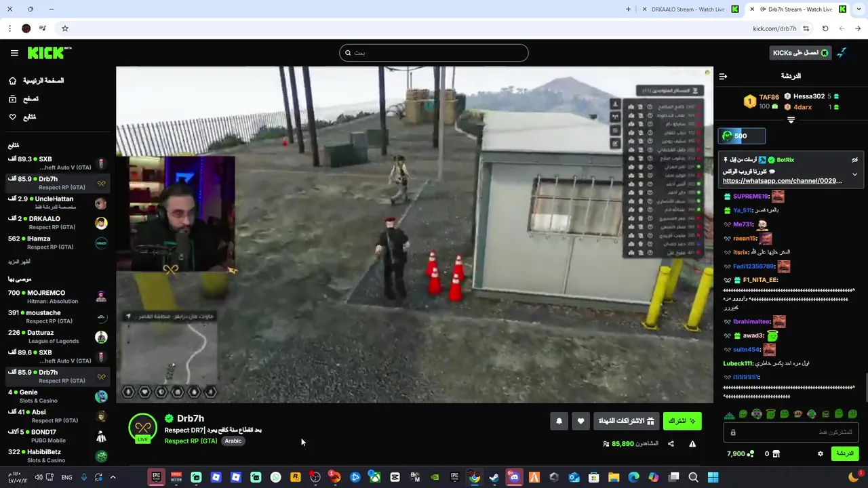Screen dimensions: 868x488
Task: Open the home page sidebar item
Action: coord(38,81)
